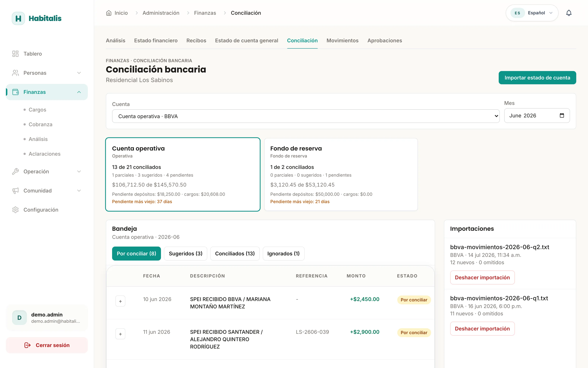Undo import of bbva-movimientos-2026-06-q1.txt
This screenshot has height=368, width=588.
[x=482, y=329]
